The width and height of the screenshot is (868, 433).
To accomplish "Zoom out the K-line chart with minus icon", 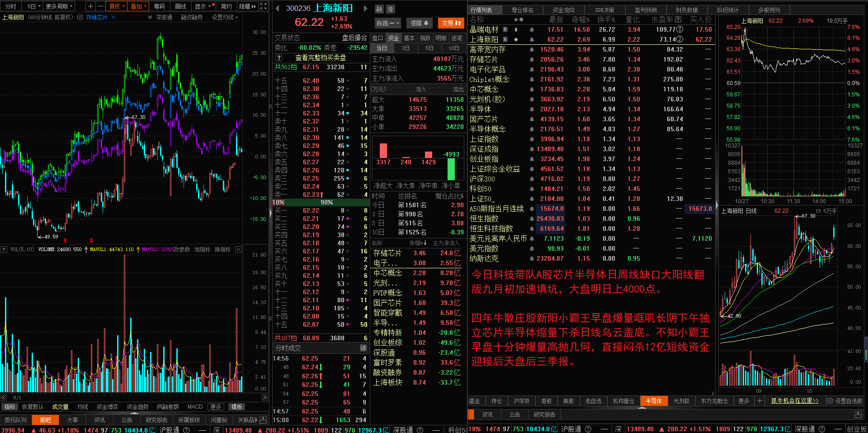I will [x=99, y=6].
